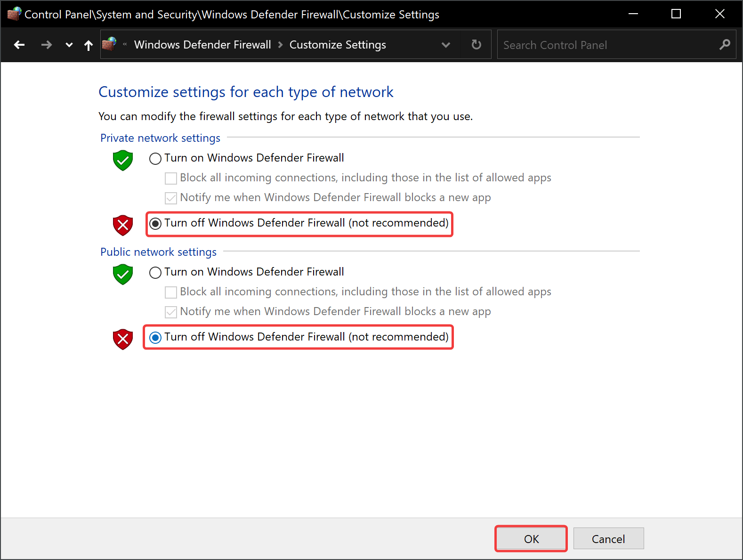Click red shield icon in Private network settings
The height and width of the screenshot is (560, 743).
pos(123,225)
